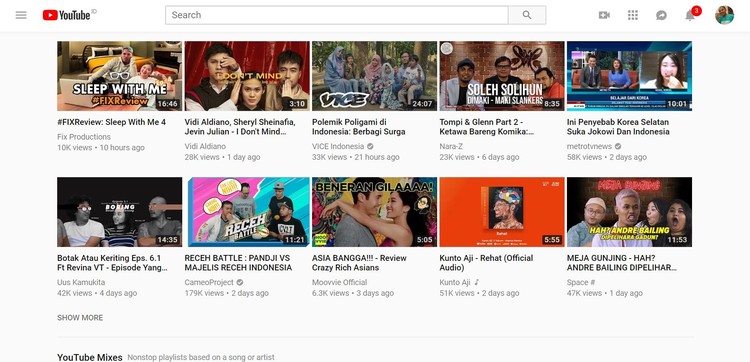The image size is (750, 362).
Task: Go to the CameoProject channel
Action: (x=209, y=282)
